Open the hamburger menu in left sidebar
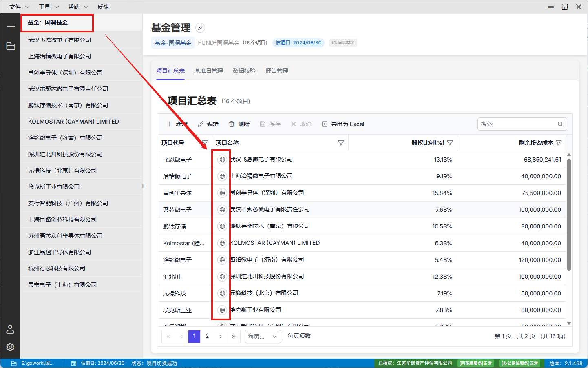 coord(11,27)
